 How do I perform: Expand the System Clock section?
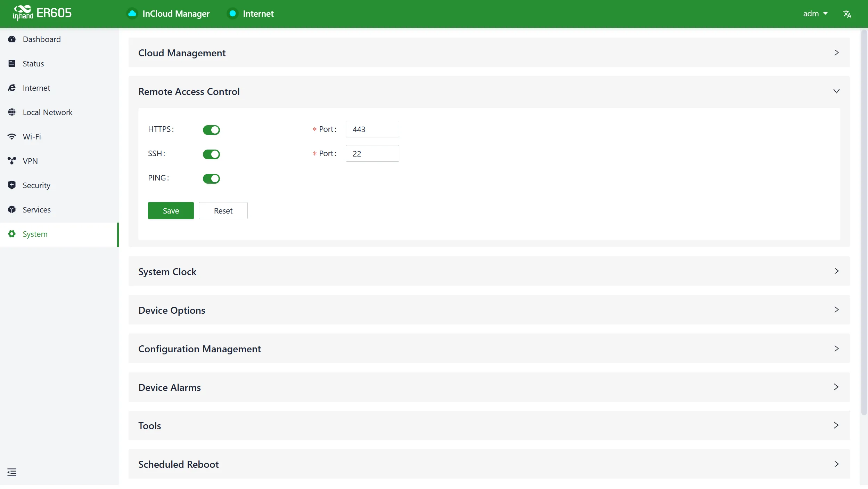click(489, 271)
